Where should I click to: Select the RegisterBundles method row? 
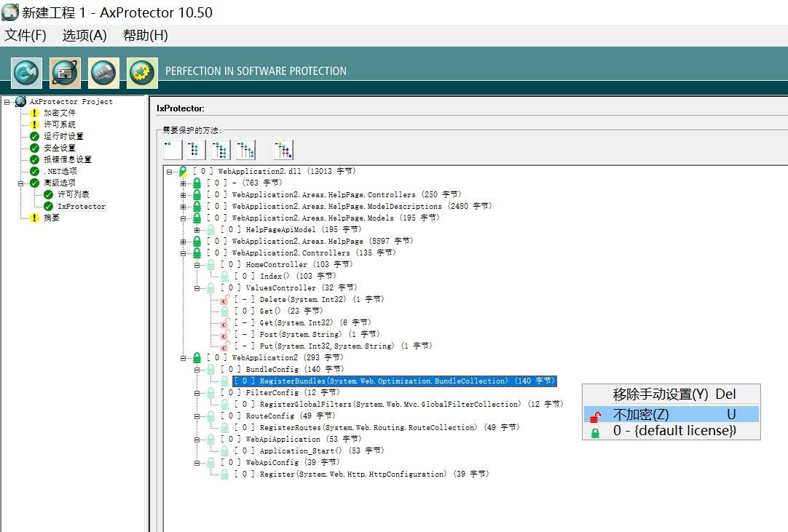pyautogui.click(x=395, y=381)
